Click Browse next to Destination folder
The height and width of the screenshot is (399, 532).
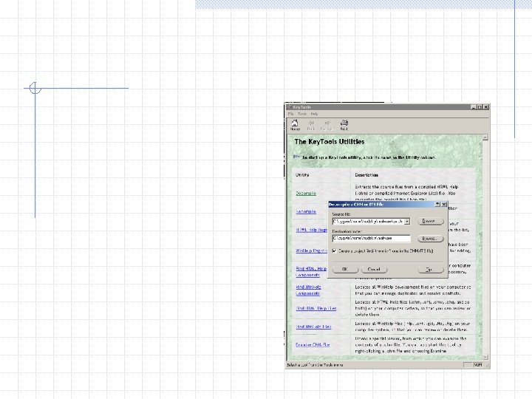click(431, 239)
